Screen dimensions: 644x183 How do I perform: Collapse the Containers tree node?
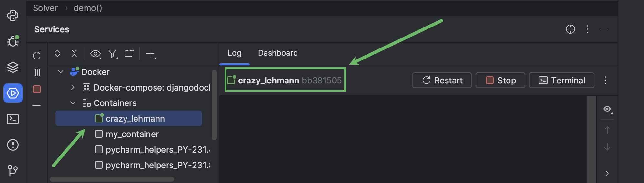(x=73, y=103)
